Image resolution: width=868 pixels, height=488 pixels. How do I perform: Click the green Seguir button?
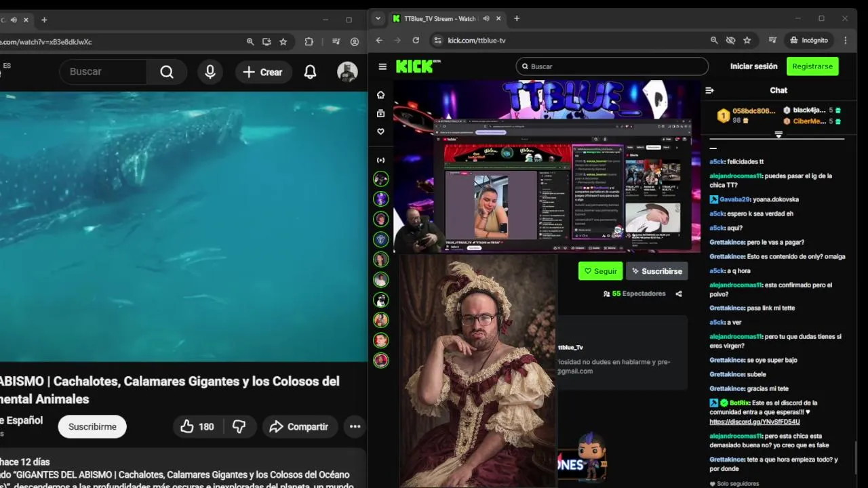[x=600, y=271]
